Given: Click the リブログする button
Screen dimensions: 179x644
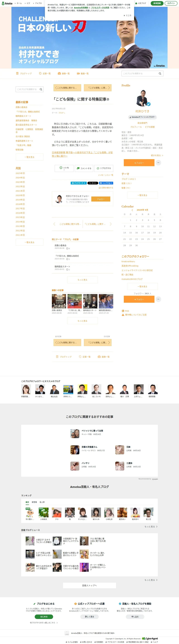Looking at the screenshot, I should click(104, 168).
